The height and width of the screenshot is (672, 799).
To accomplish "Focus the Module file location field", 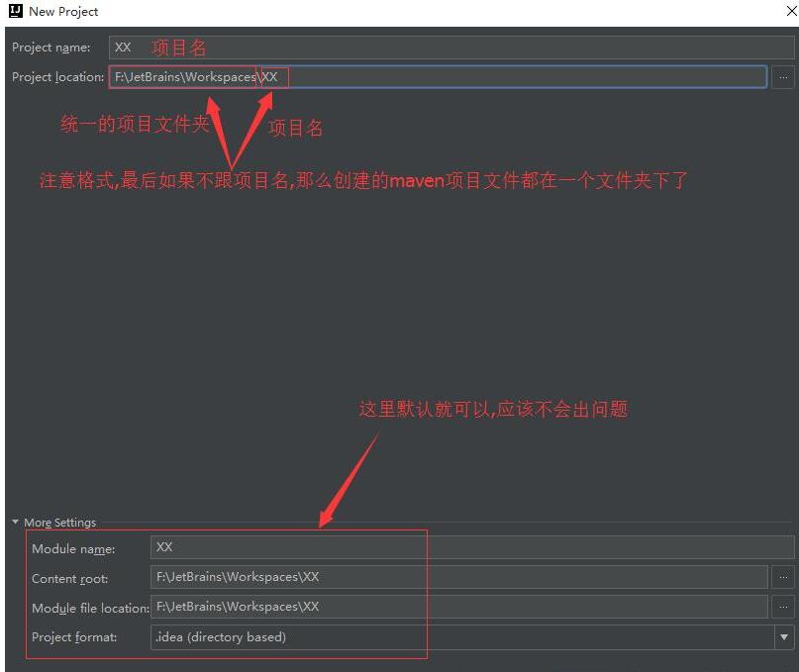I will click(x=459, y=607).
